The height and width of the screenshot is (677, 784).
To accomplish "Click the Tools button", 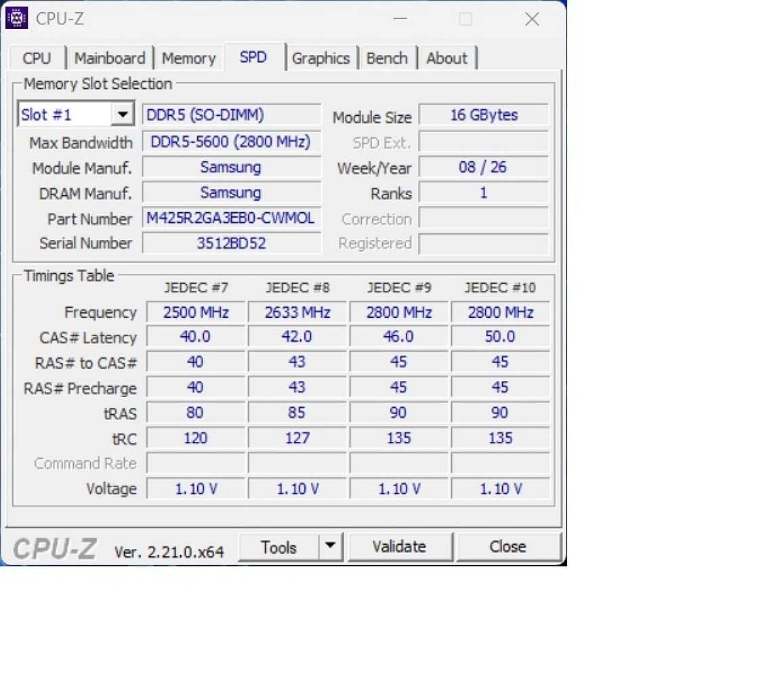I will click(x=278, y=547).
